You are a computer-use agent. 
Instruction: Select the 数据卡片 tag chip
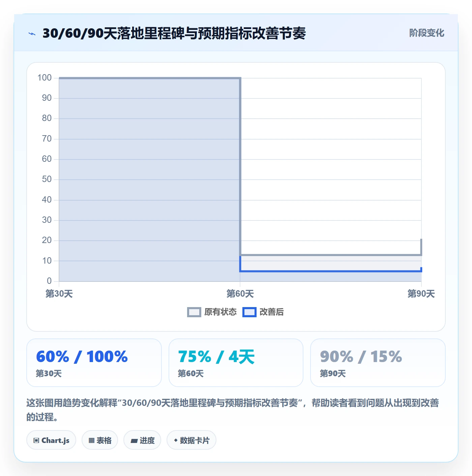coord(191,440)
